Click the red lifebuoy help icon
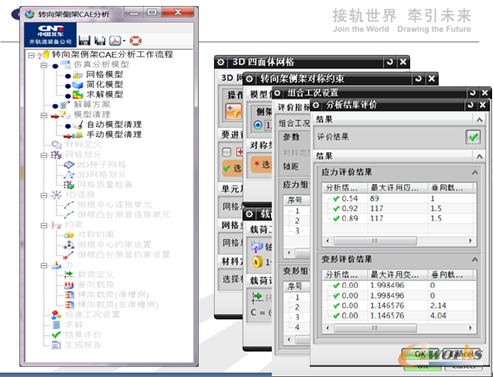The image size is (493, 377). tap(136, 41)
